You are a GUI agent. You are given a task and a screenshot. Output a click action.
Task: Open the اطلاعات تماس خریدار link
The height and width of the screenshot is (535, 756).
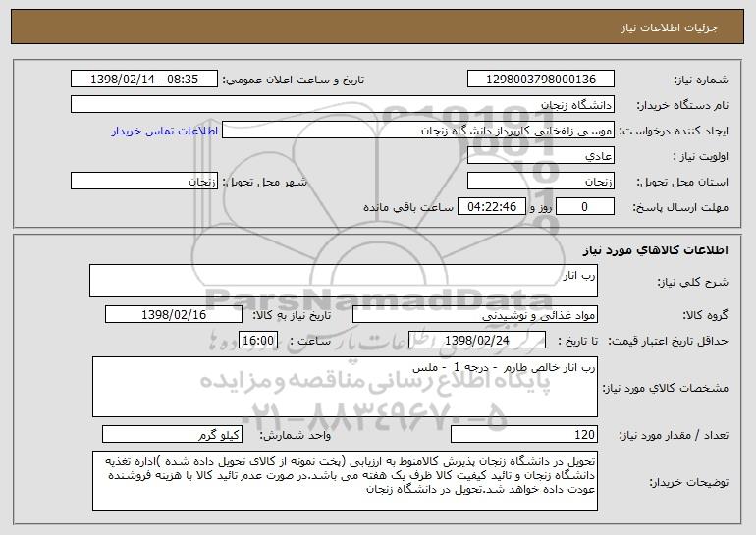165,131
